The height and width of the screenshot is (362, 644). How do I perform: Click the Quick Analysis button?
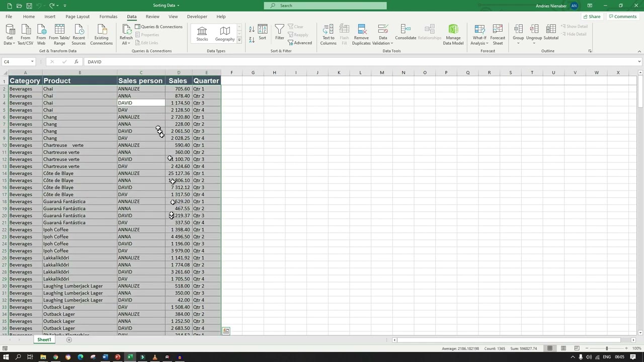coord(226,331)
